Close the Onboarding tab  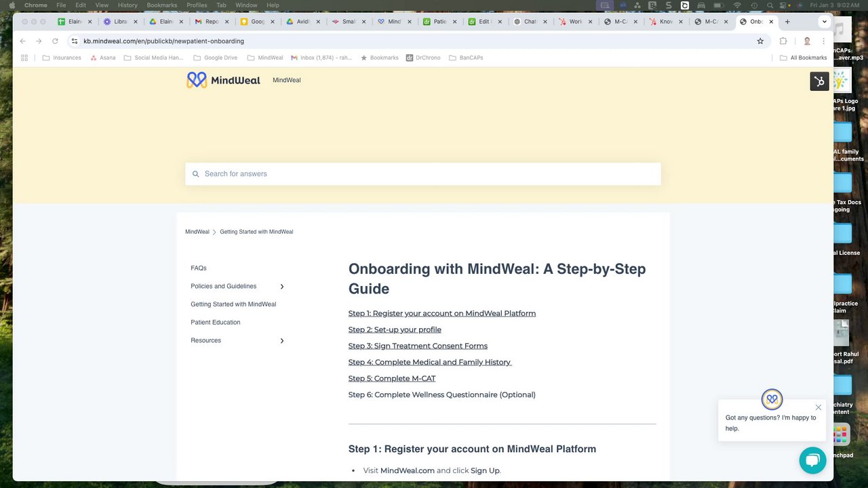coord(771,22)
